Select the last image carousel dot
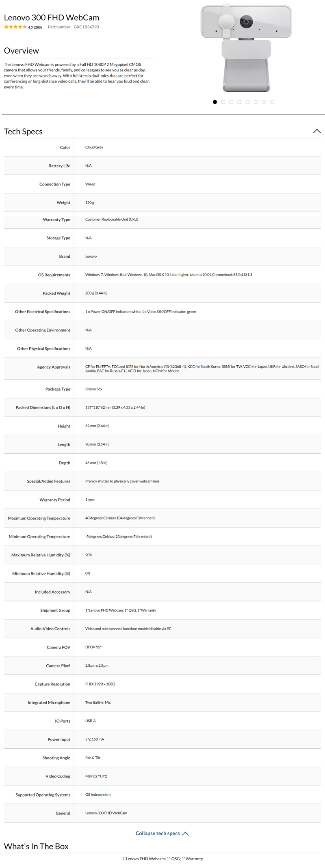 tap(272, 102)
